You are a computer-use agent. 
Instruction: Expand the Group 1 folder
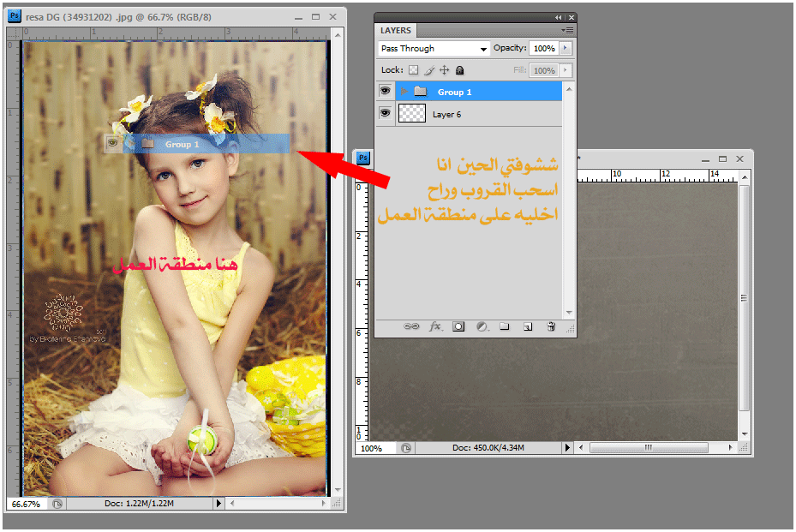tap(404, 92)
